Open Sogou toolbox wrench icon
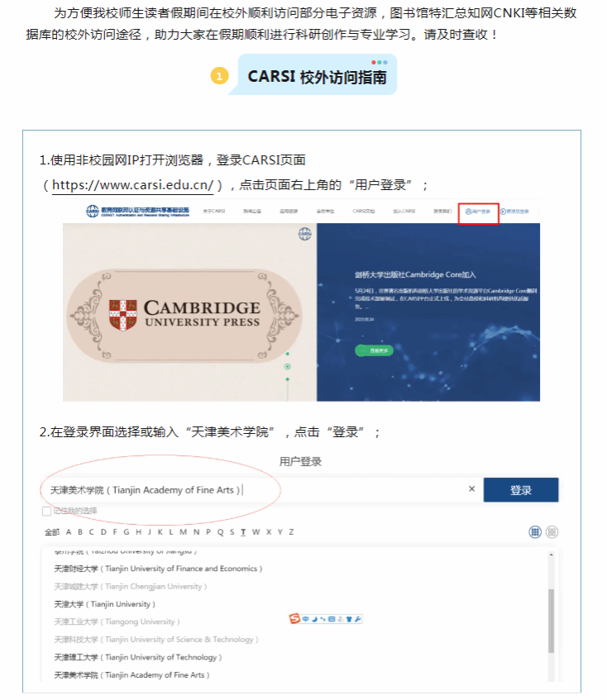The width and height of the screenshot is (607, 700). click(x=358, y=619)
